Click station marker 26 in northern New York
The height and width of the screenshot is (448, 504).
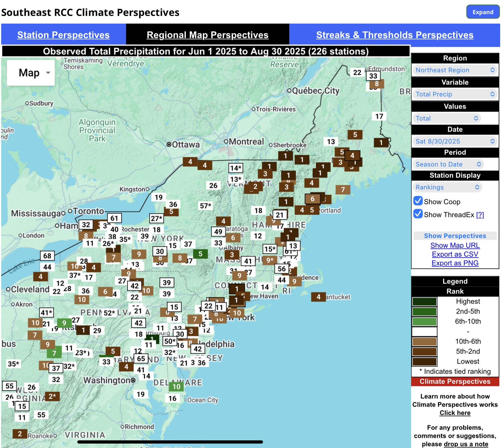tap(213, 185)
